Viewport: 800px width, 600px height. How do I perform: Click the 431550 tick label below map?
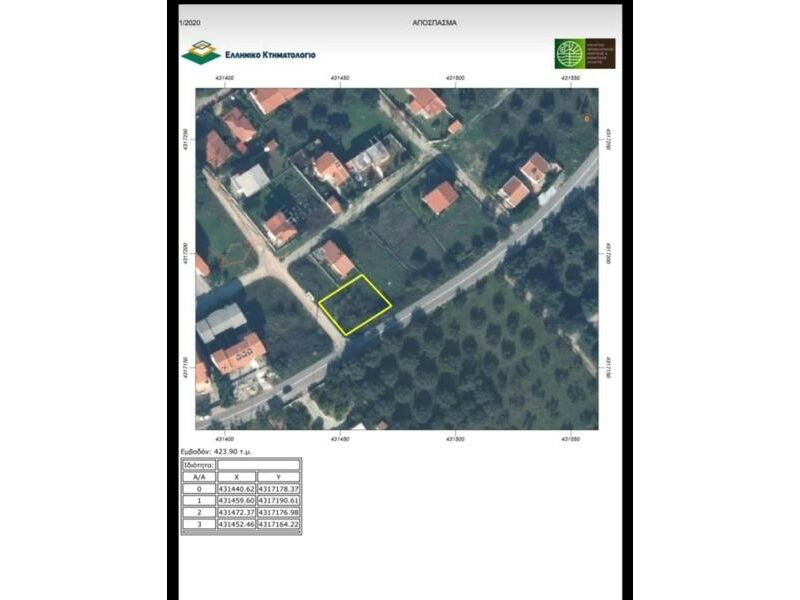(570, 439)
